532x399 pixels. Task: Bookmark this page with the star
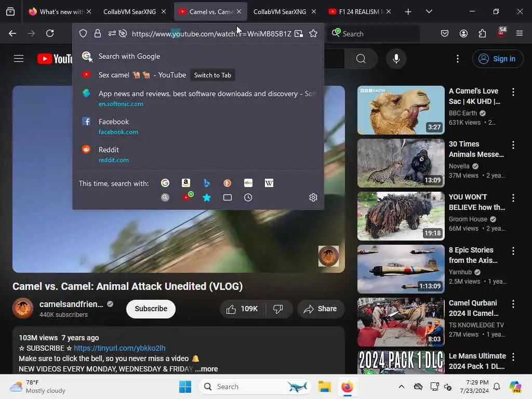point(313,33)
